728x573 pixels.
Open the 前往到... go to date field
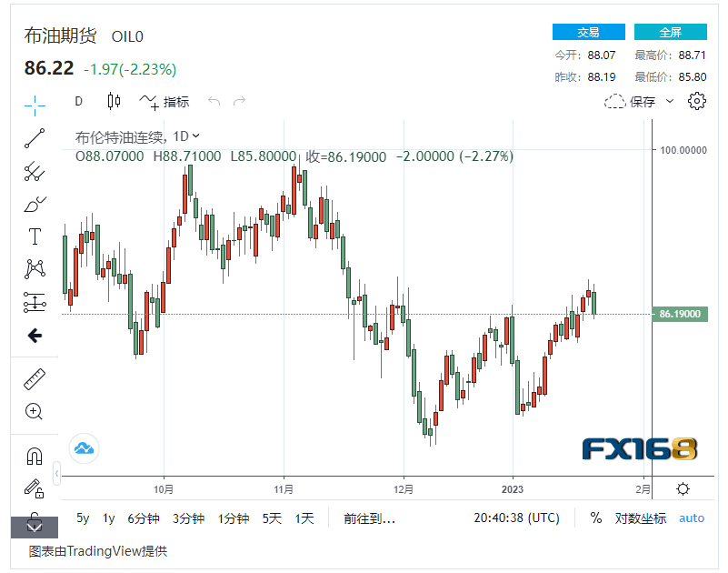(369, 518)
